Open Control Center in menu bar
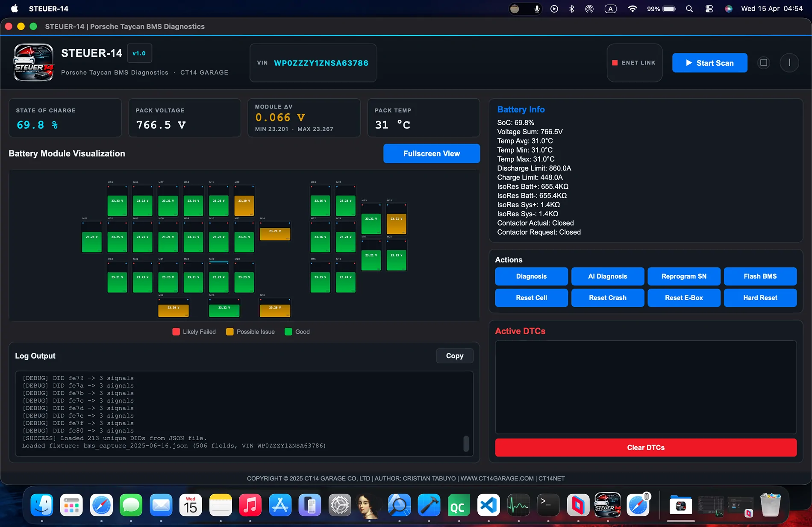 tap(709, 9)
